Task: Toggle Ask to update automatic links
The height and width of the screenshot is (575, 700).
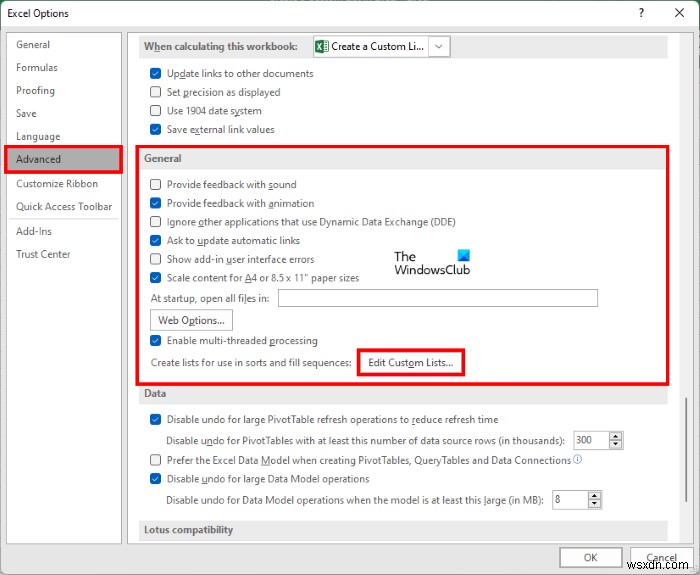Action: point(155,241)
